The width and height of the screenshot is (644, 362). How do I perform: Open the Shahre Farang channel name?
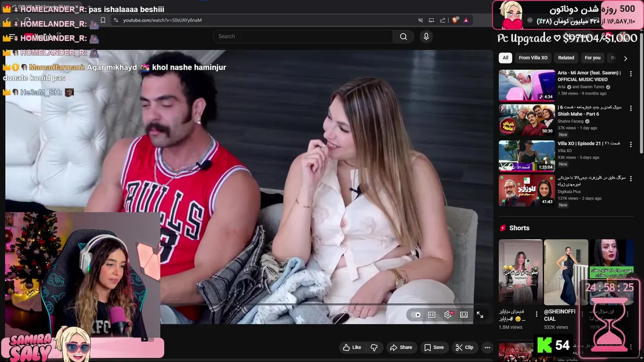click(571, 121)
